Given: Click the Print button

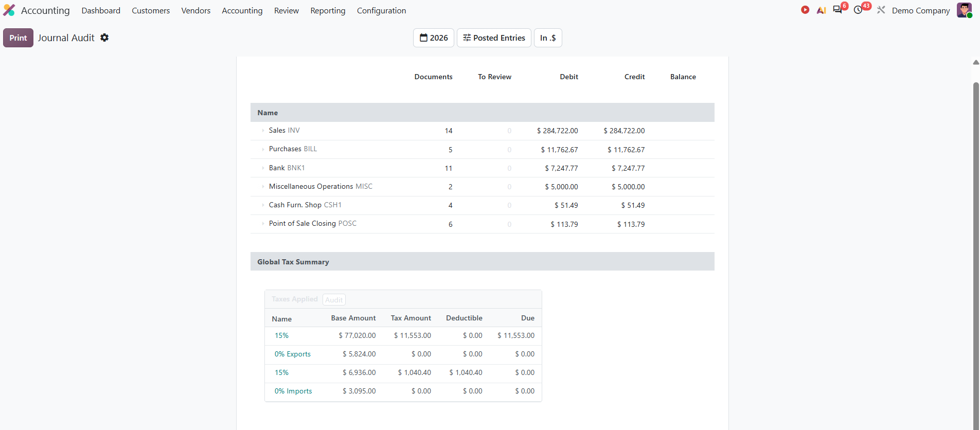Looking at the screenshot, I should [x=18, y=38].
